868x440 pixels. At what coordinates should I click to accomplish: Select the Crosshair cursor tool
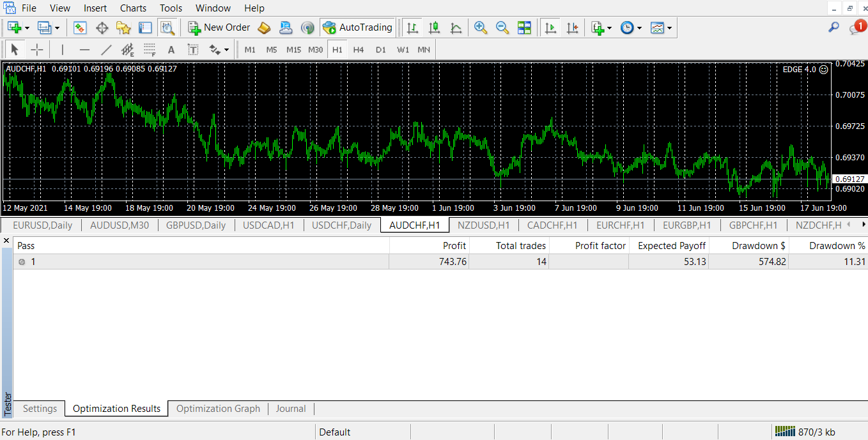click(37, 49)
